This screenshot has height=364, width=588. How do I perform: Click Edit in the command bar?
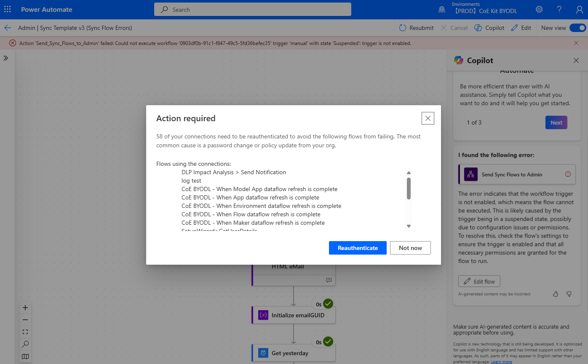coord(521,28)
